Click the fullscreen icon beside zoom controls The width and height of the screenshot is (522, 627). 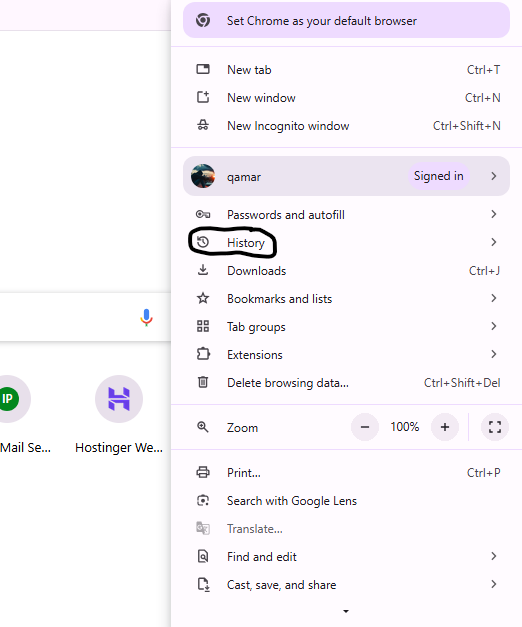[x=495, y=427]
